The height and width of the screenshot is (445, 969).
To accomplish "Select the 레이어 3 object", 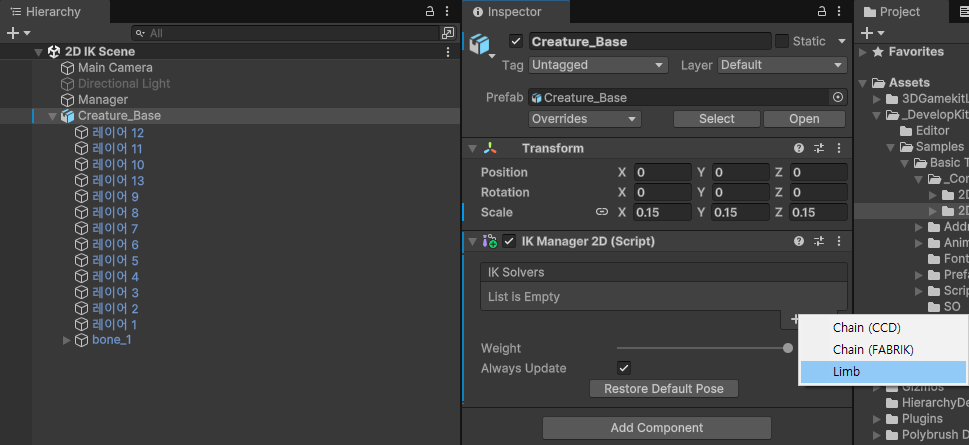I will 115,293.
